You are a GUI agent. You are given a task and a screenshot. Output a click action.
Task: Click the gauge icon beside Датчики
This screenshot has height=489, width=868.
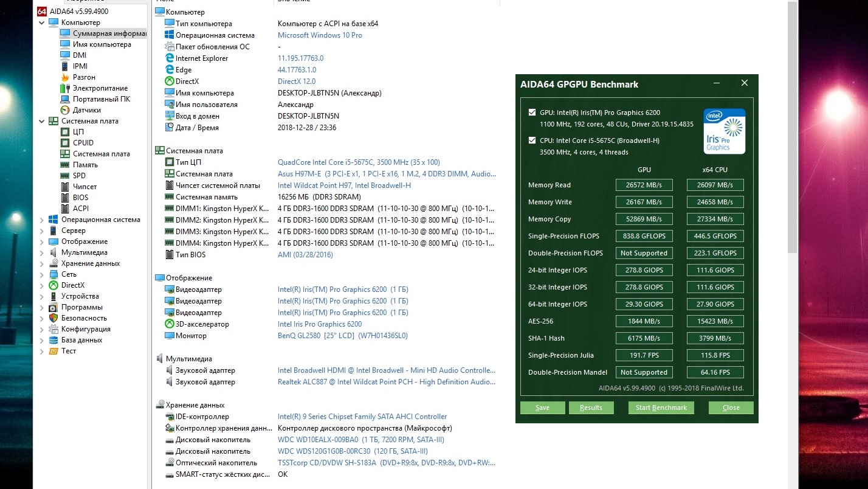coord(64,110)
